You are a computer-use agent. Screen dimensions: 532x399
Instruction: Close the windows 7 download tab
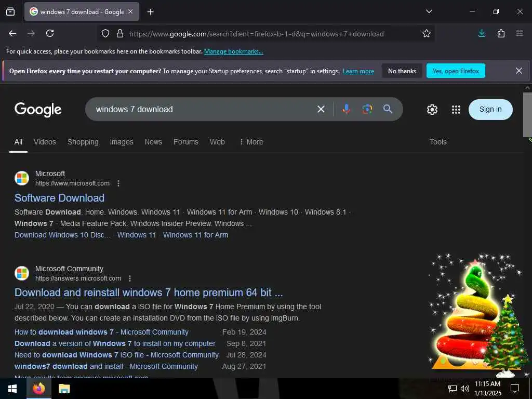(130, 11)
